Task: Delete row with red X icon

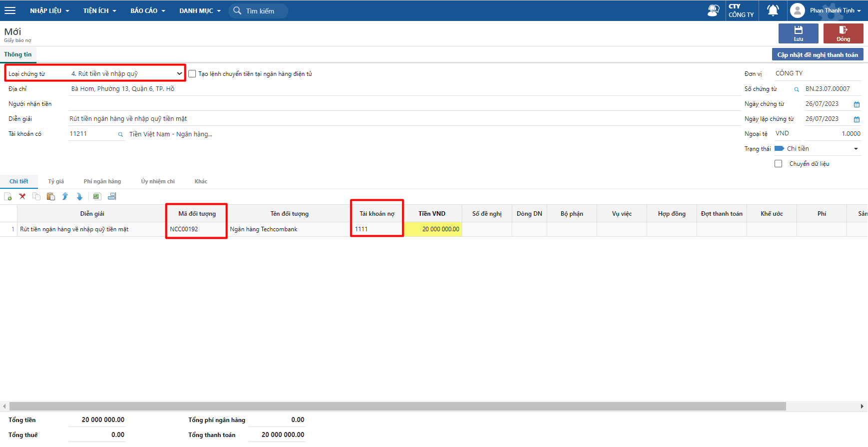Action: (x=22, y=197)
